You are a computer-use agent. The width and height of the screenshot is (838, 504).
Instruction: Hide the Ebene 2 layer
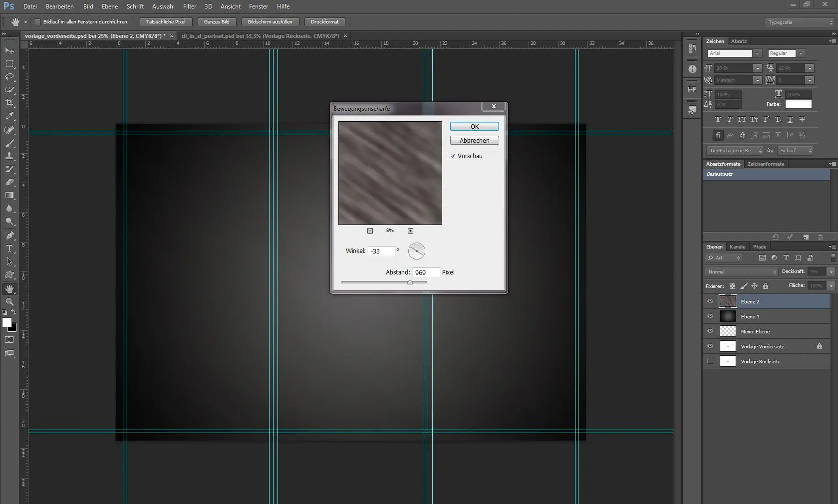710,301
